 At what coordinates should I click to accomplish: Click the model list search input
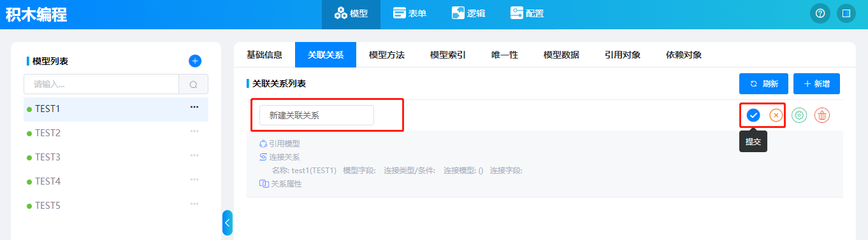[101, 84]
